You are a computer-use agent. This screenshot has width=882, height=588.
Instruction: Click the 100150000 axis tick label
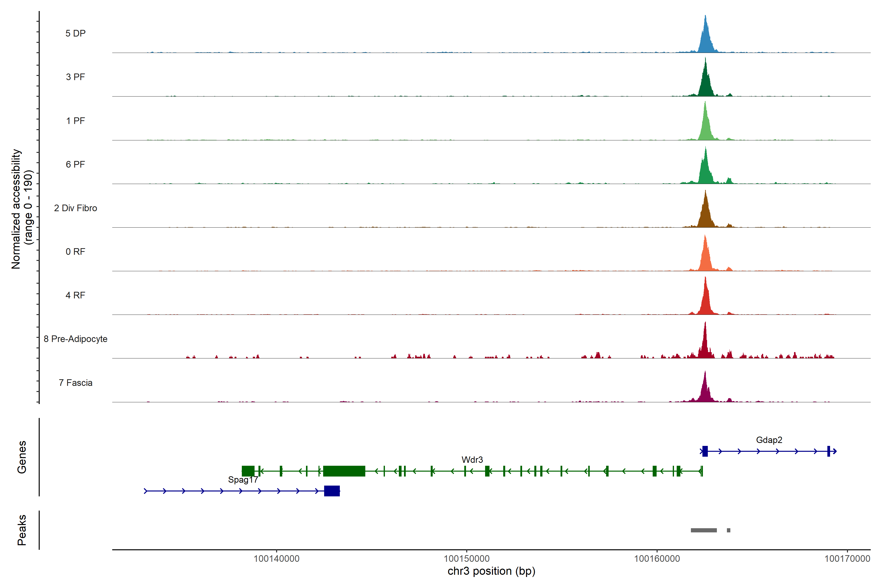click(x=466, y=559)
